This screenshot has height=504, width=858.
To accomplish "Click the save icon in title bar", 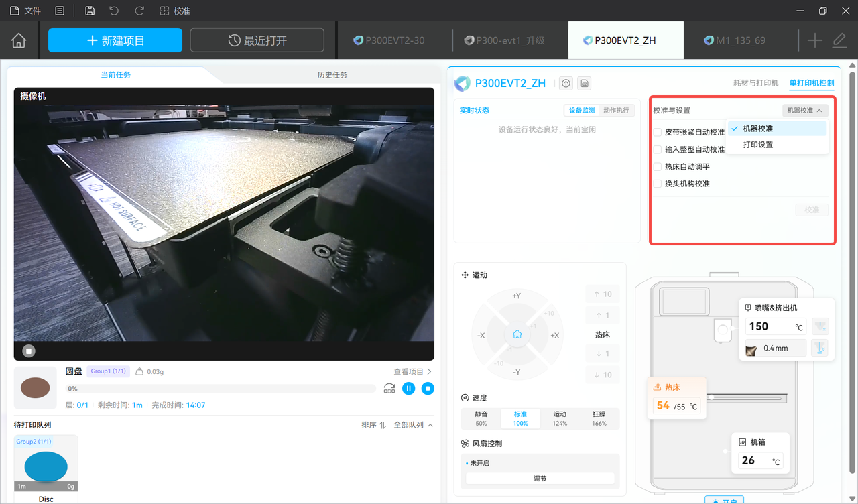I will click(x=90, y=11).
